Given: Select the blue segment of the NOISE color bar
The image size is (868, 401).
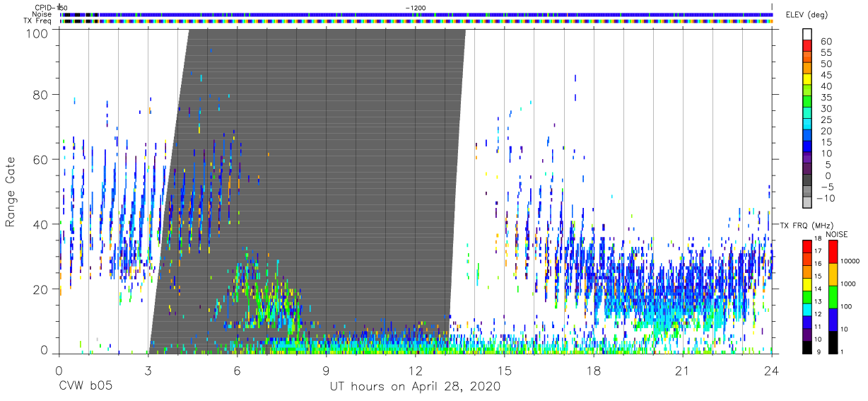Looking at the screenshot, I should click(832, 319).
